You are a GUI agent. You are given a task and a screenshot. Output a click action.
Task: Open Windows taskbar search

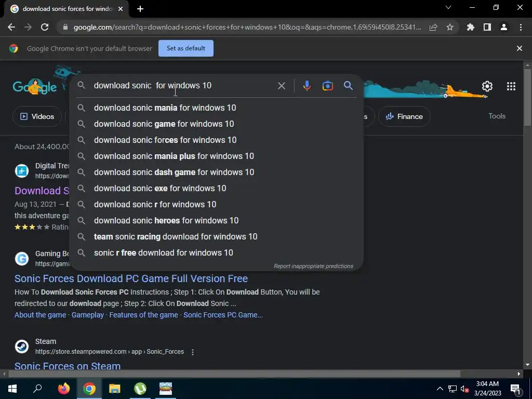37,389
